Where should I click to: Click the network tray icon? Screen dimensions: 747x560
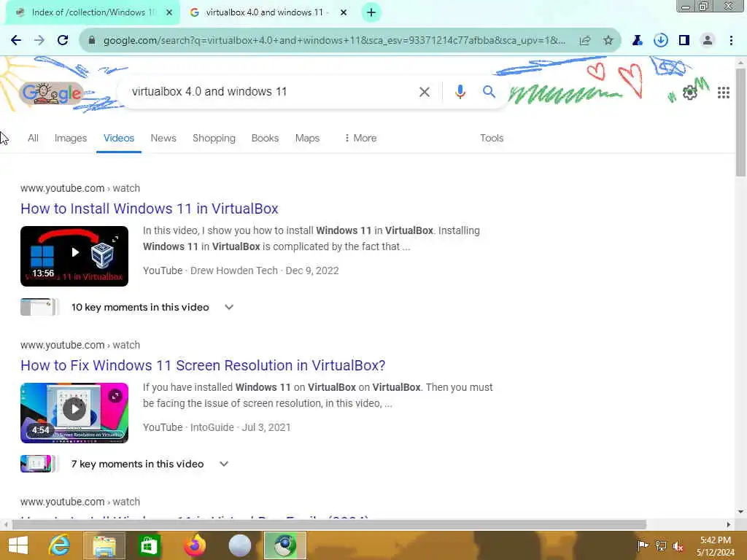pos(661,545)
